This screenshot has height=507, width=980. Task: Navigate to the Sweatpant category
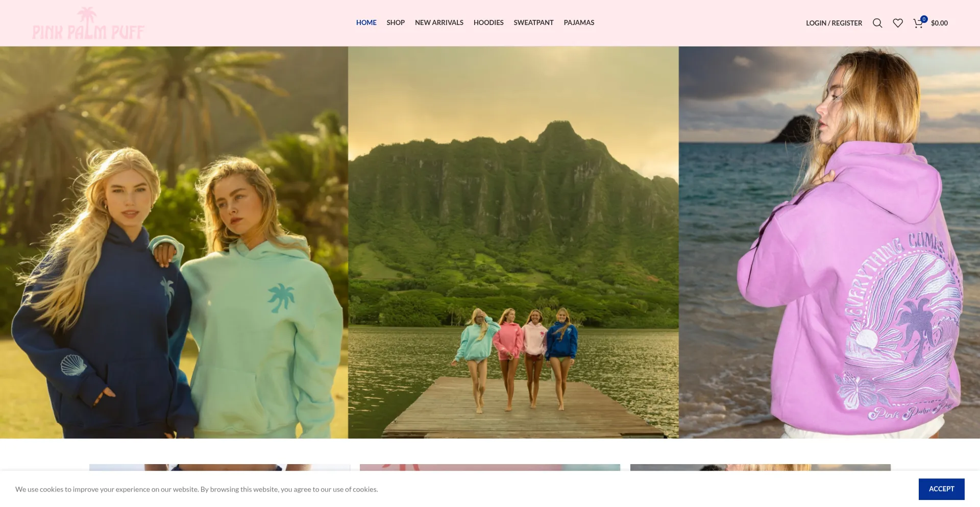point(533,22)
